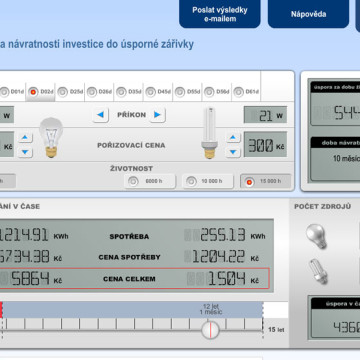The height and width of the screenshot is (360, 360).
Task: Choose the 15 000 h lifetime option
Action: pyautogui.click(x=266, y=181)
